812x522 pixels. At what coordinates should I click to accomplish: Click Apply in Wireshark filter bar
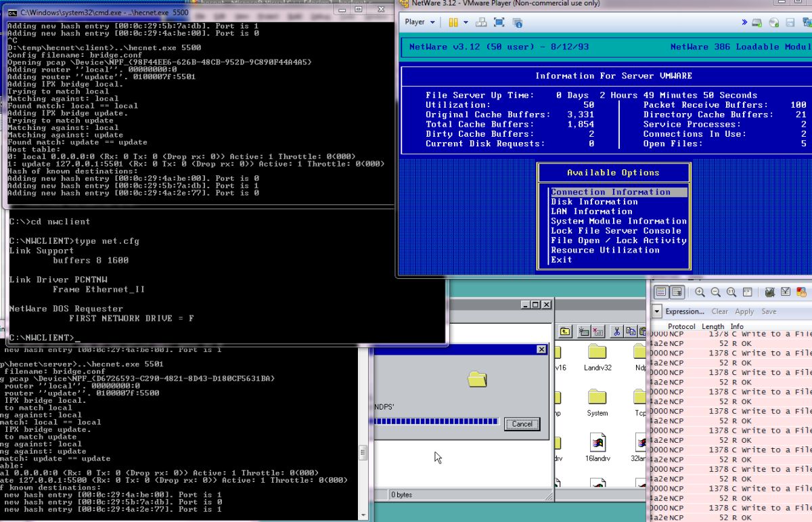(744, 311)
